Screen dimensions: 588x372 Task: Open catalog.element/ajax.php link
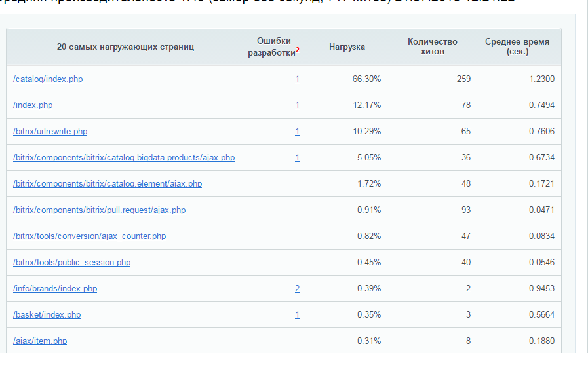pyautogui.click(x=108, y=184)
